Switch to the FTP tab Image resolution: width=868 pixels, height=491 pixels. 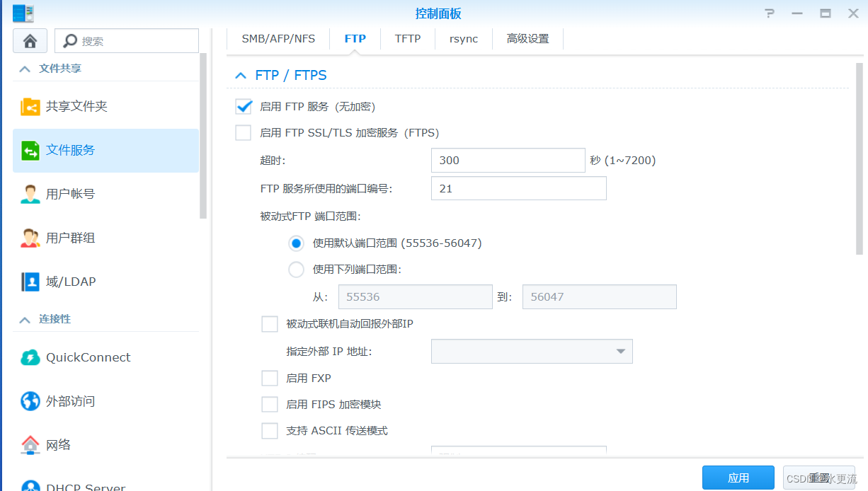click(x=355, y=39)
